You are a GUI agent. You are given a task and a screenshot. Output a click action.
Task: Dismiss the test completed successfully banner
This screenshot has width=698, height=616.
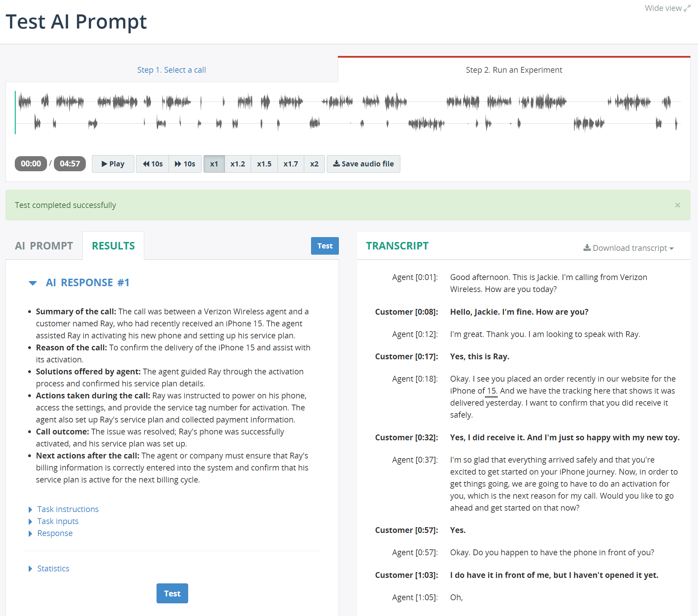point(678,205)
